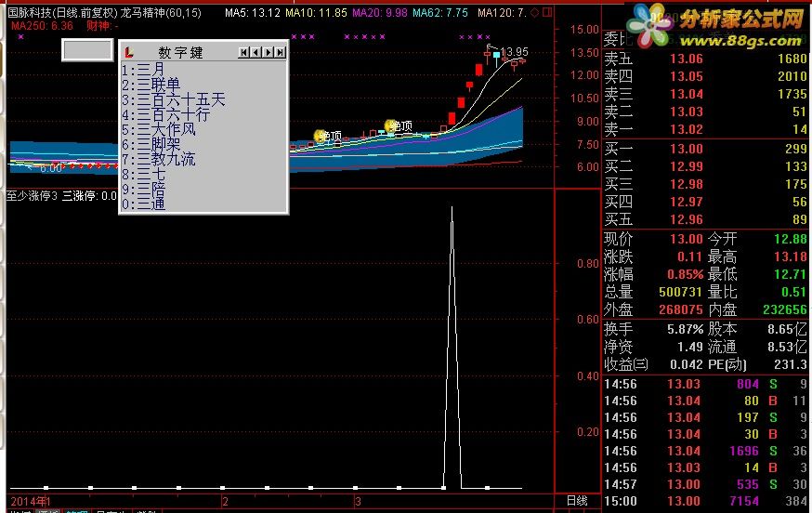Click the 日线 period label below chart
Image resolution: width=812 pixels, height=513 pixels.
tap(577, 501)
